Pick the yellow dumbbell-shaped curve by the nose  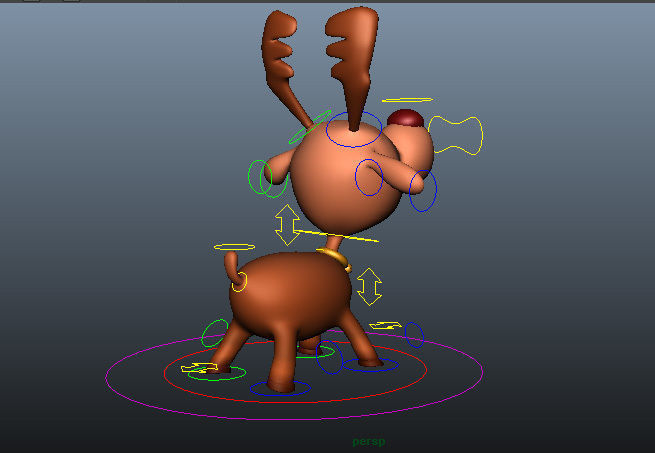(x=455, y=135)
